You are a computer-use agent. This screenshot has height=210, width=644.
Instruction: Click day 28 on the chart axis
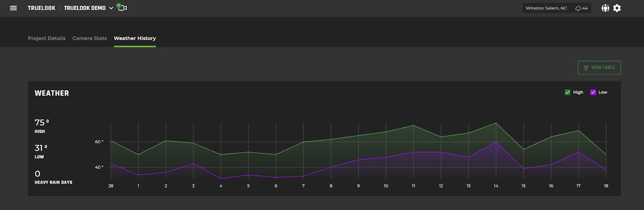point(111,186)
